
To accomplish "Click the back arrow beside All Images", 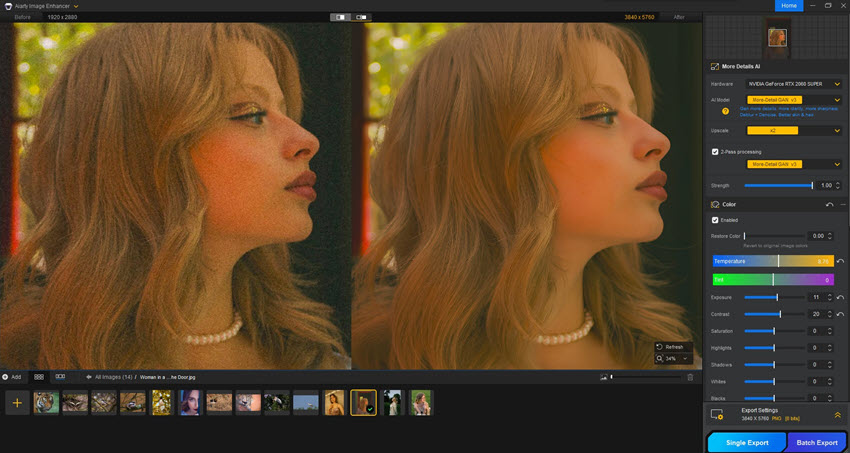I will pos(88,377).
